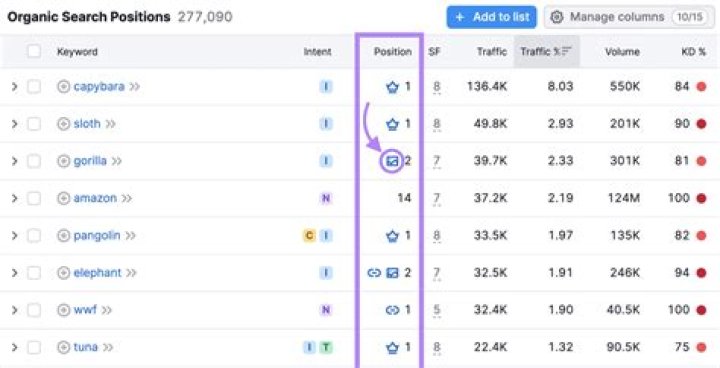
Task: Sort by the Position column header
Action: coord(393,52)
